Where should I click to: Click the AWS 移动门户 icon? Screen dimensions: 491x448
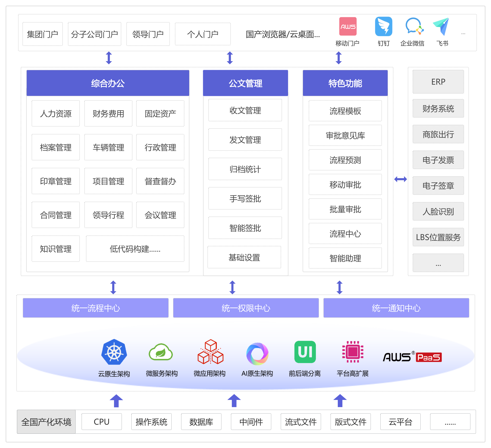point(348,26)
